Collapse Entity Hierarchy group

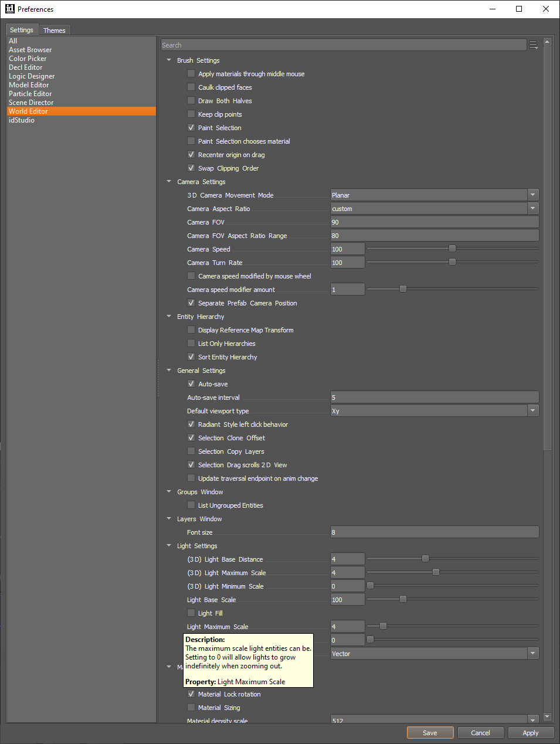[x=169, y=316]
